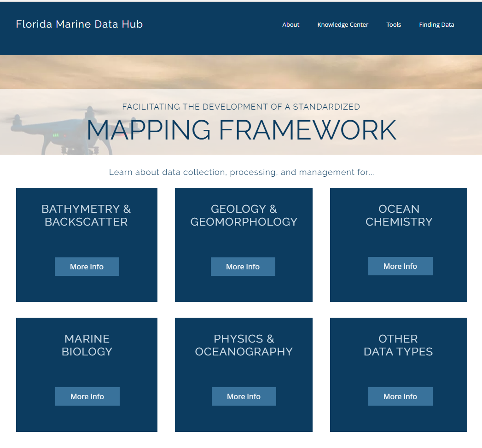The image size is (482, 448).
Task: Open the About menu item
Action: (290, 24)
